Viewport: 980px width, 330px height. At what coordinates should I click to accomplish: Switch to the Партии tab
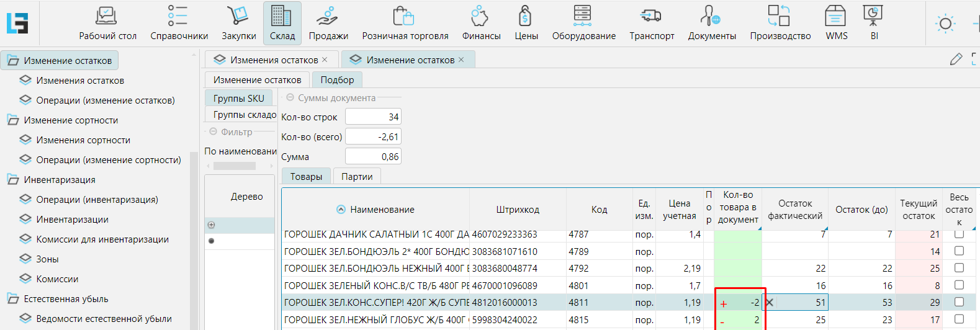357,177
